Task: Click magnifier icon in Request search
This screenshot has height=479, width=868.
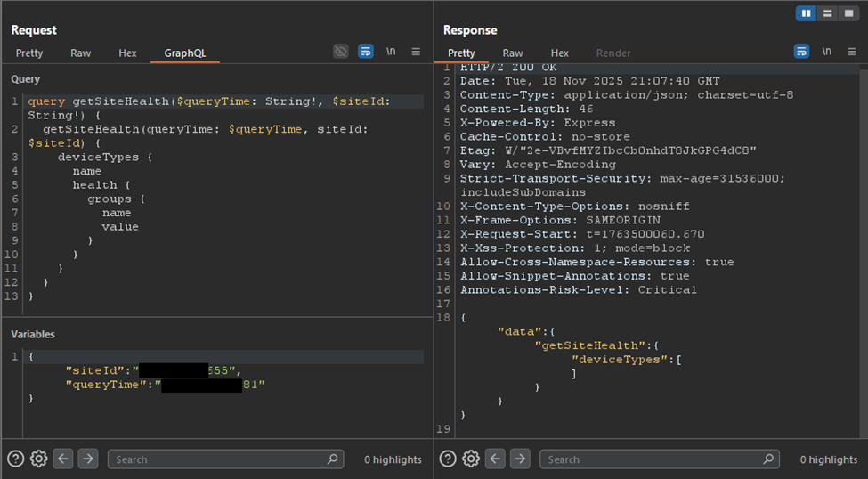Action: pyautogui.click(x=332, y=459)
